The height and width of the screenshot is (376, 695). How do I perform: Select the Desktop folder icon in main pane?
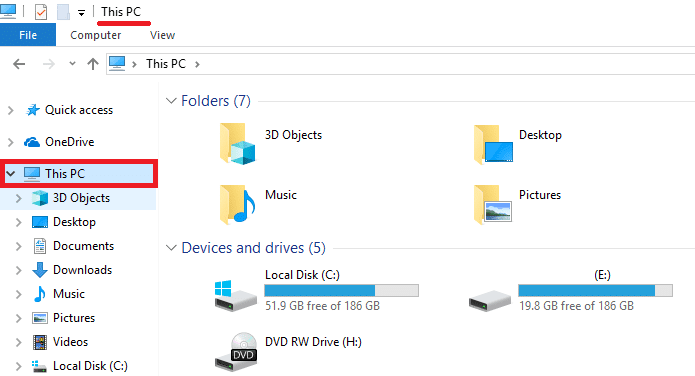coord(493,144)
